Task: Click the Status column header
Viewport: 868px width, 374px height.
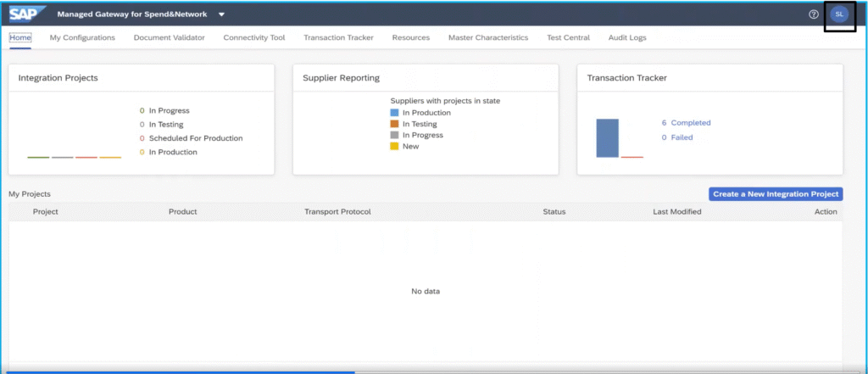Action: point(554,212)
